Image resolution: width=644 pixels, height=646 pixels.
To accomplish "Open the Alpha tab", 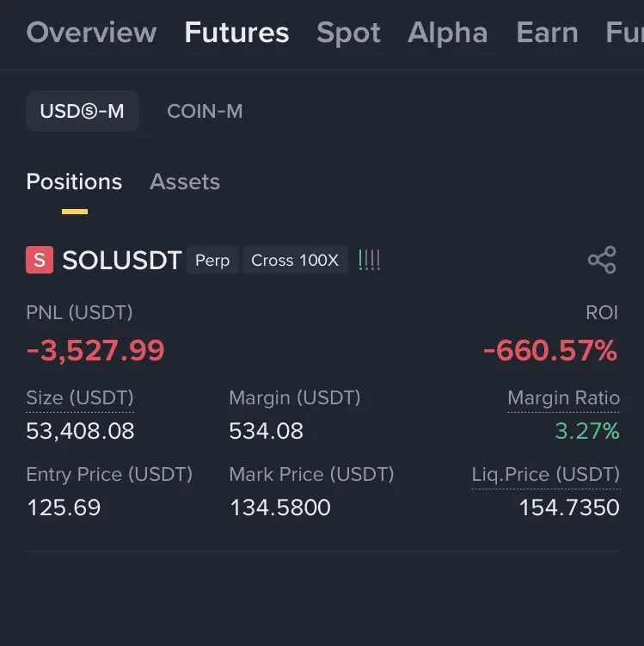I will coord(447,33).
